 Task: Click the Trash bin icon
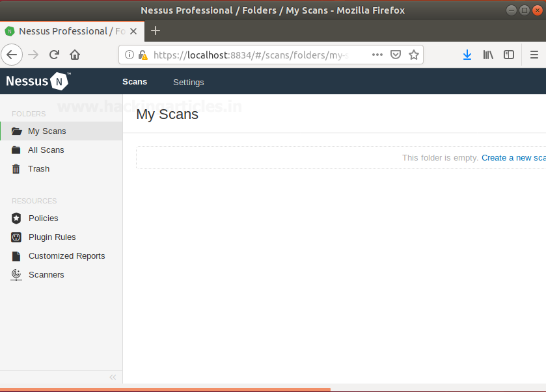click(x=16, y=168)
